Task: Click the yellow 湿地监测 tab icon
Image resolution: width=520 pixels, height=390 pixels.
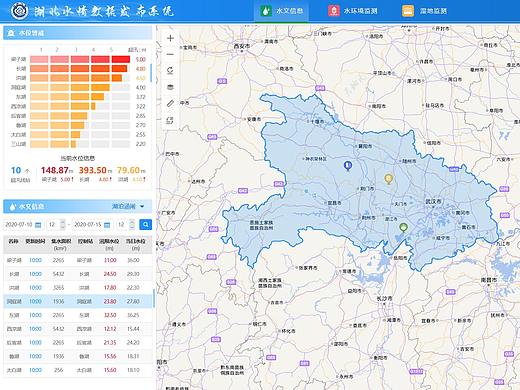Action: tap(408, 11)
